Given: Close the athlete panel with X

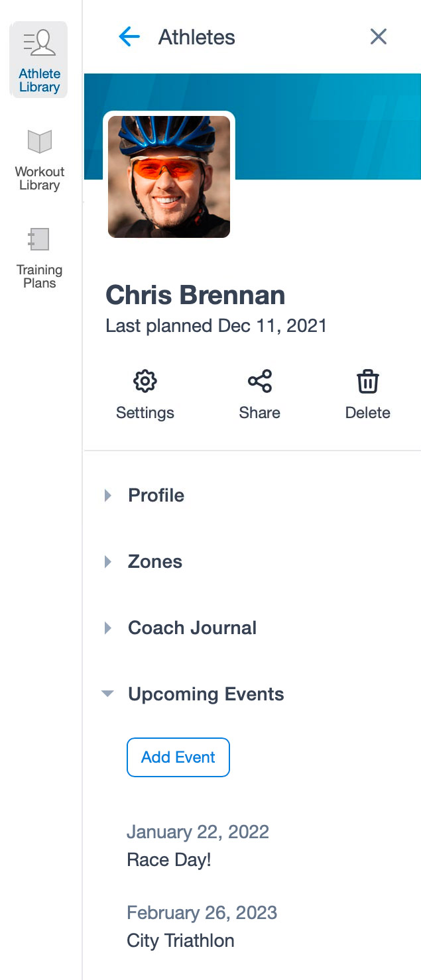Looking at the screenshot, I should point(378,37).
